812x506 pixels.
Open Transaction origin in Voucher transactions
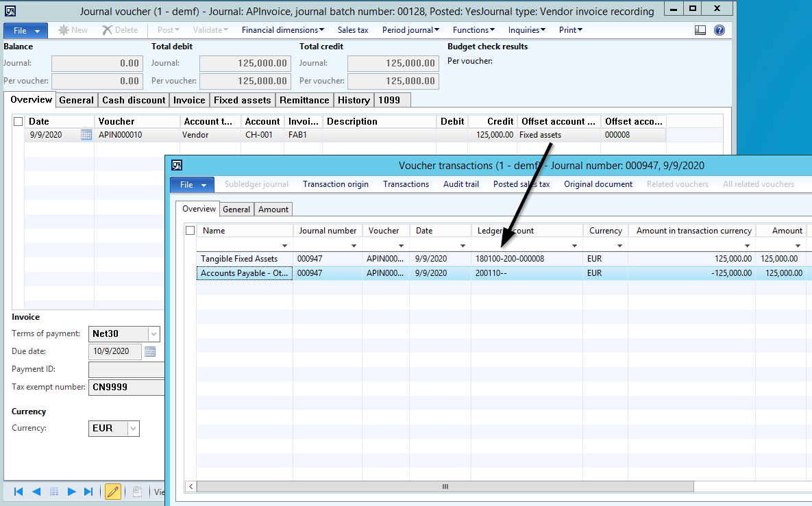point(335,184)
